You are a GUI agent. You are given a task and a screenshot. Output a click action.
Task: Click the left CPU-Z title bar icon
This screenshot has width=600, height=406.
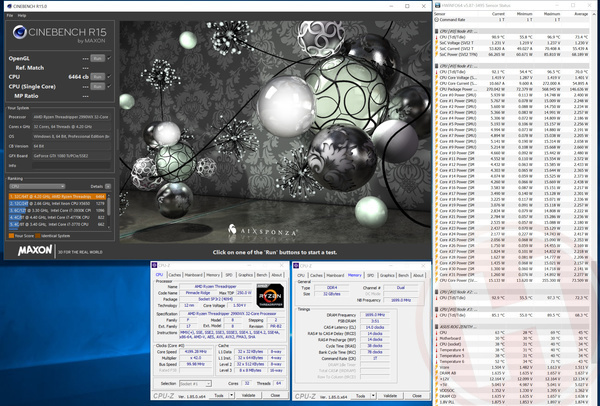[x=155, y=265]
